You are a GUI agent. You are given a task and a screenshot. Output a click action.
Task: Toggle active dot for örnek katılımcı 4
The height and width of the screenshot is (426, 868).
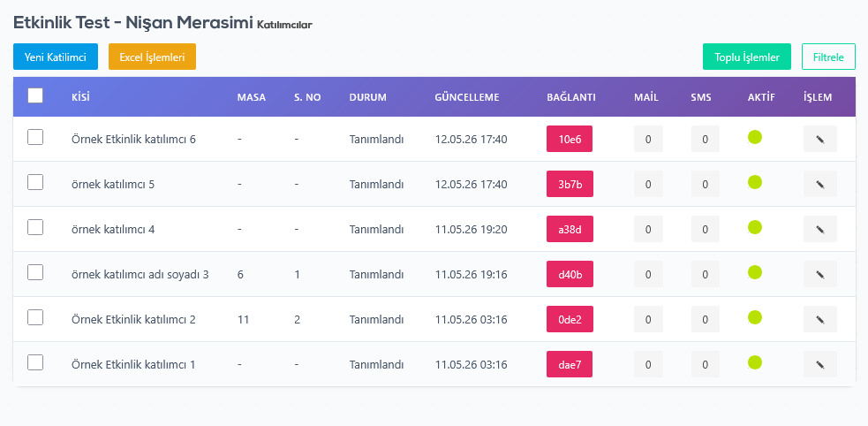[754, 227]
